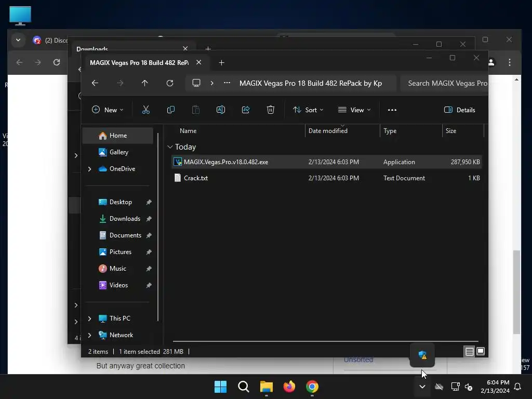Go back with the left arrow

click(95, 83)
